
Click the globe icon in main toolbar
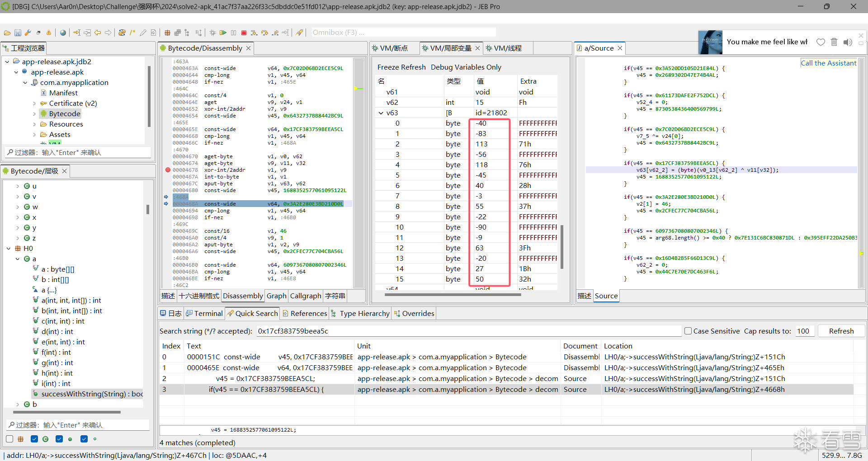63,33
